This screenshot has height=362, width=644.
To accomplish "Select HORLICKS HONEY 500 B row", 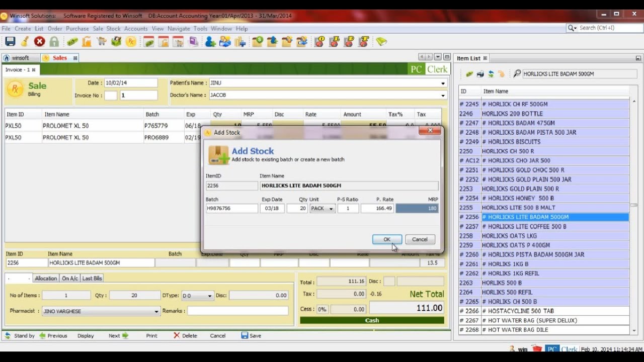I will point(543,198).
